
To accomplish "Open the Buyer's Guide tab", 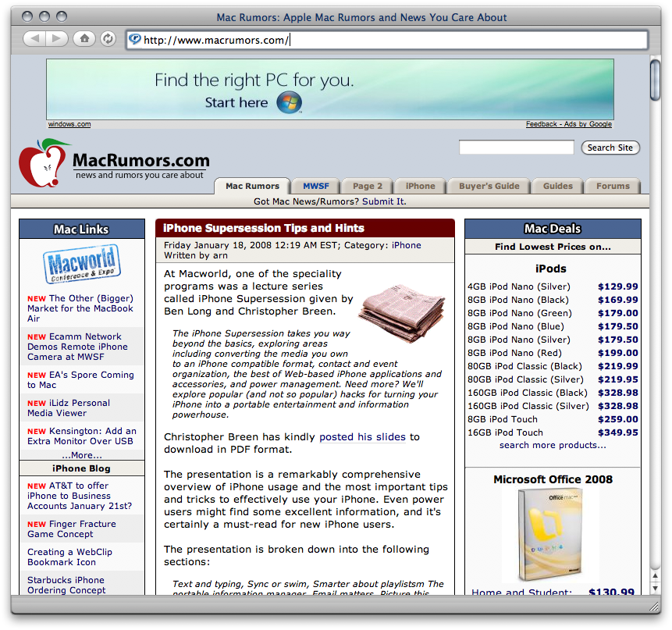I will pyautogui.click(x=489, y=186).
